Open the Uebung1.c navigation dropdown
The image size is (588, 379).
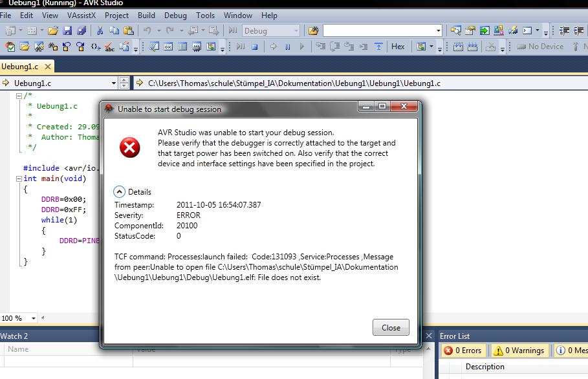114,83
